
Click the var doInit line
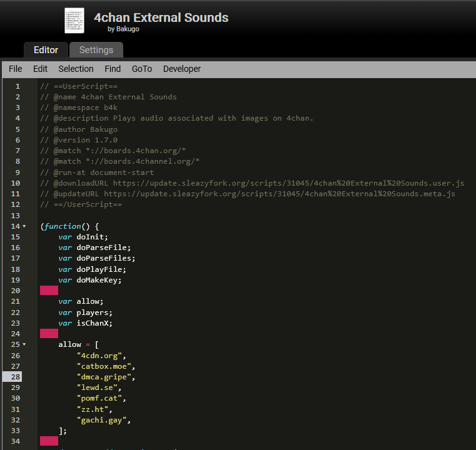pyautogui.click(x=83, y=237)
